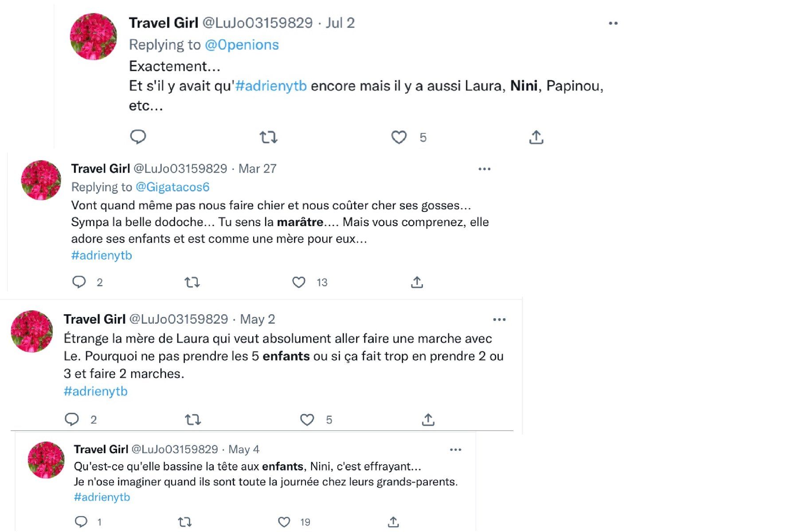
Task: Click Travel Girl avatar on May 4 tweet
Action: point(46,460)
